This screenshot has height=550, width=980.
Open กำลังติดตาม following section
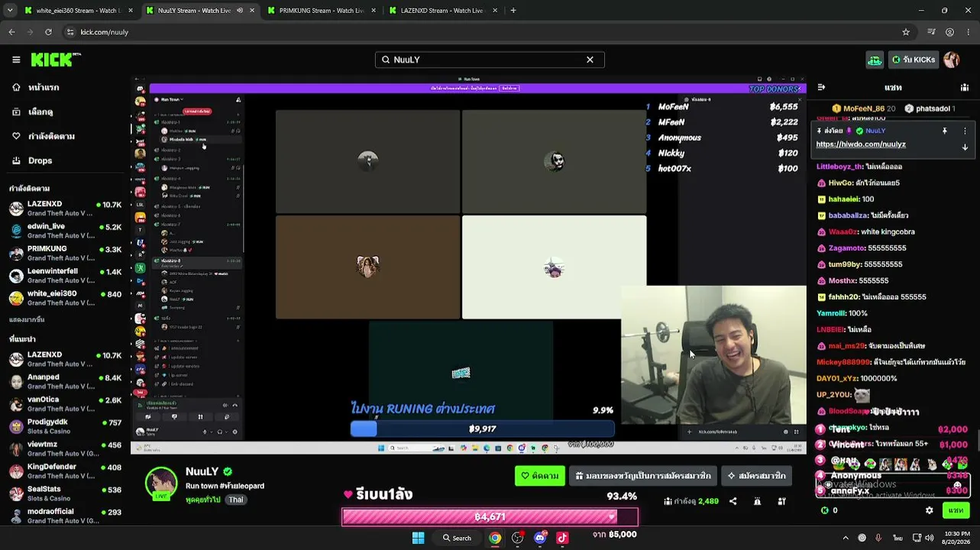point(51,136)
